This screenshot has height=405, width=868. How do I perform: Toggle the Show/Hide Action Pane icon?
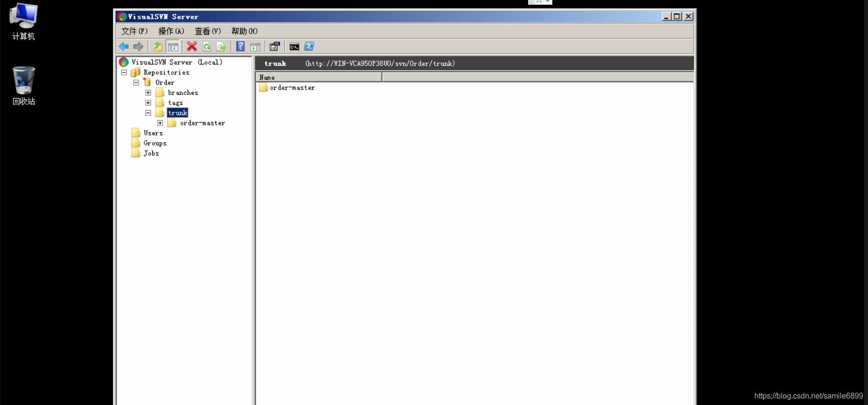click(x=255, y=46)
